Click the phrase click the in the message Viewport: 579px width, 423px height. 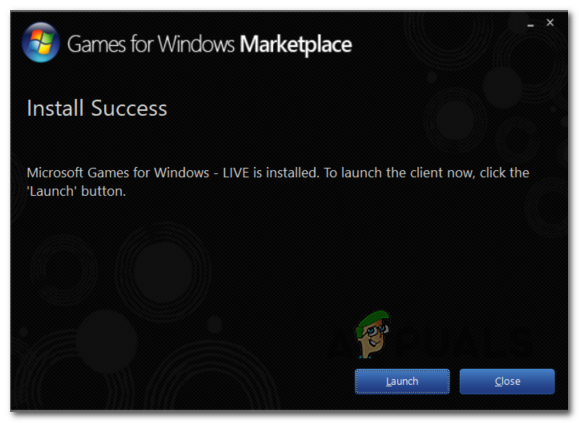point(504,173)
